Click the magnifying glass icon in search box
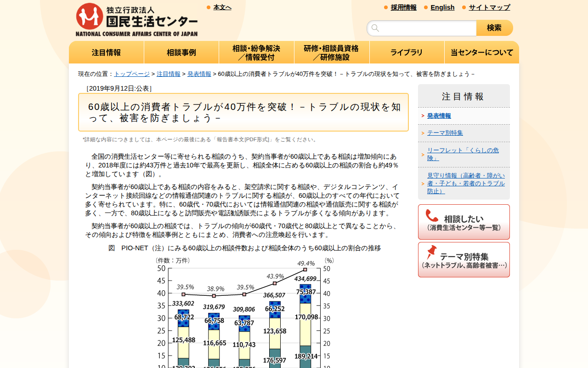The image size is (588, 368). pyautogui.click(x=375, y=28)
